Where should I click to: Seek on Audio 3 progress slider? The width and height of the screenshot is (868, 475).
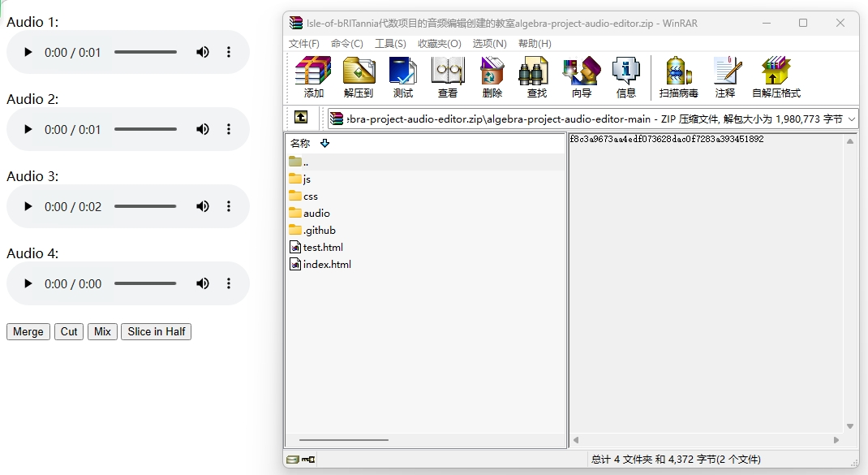pos(145,206)
